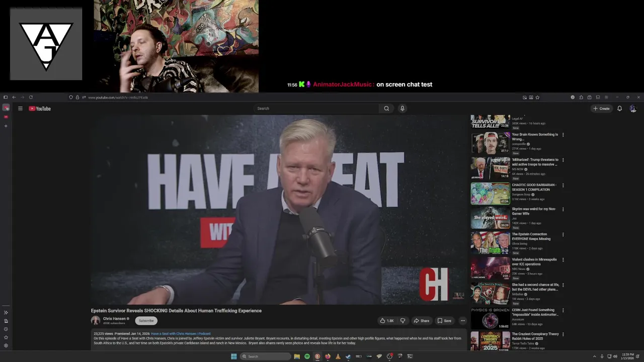
Task: Open Chaotic Good Barbarian Season 1 thumbnail
Action: click(490, 193)
